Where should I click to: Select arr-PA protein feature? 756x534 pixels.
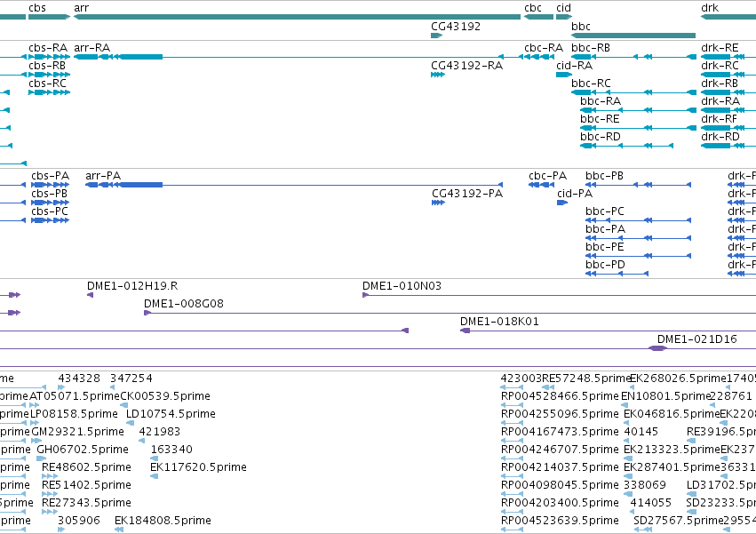pyautogui.click(x=294, y=185)
